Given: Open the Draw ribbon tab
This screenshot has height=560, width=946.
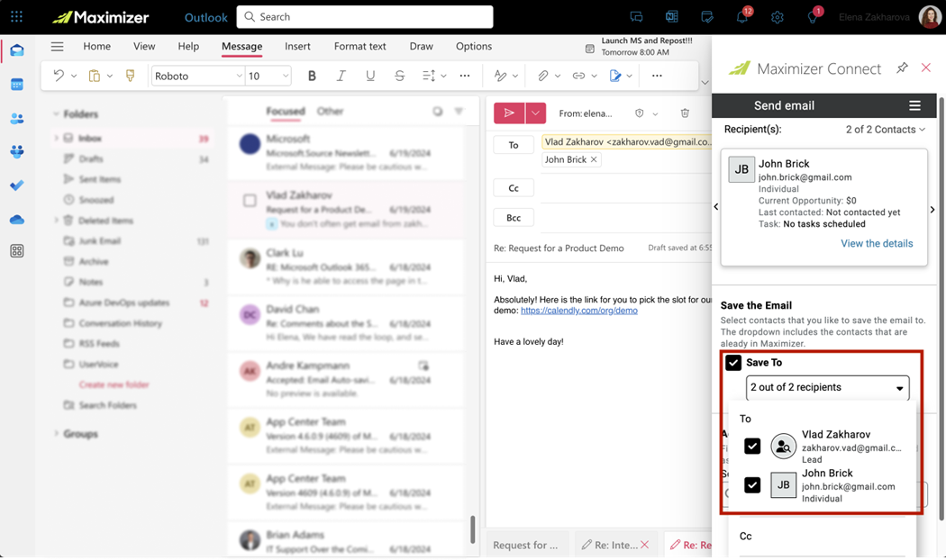Looking at the screenshot, I should pos(421,47).
